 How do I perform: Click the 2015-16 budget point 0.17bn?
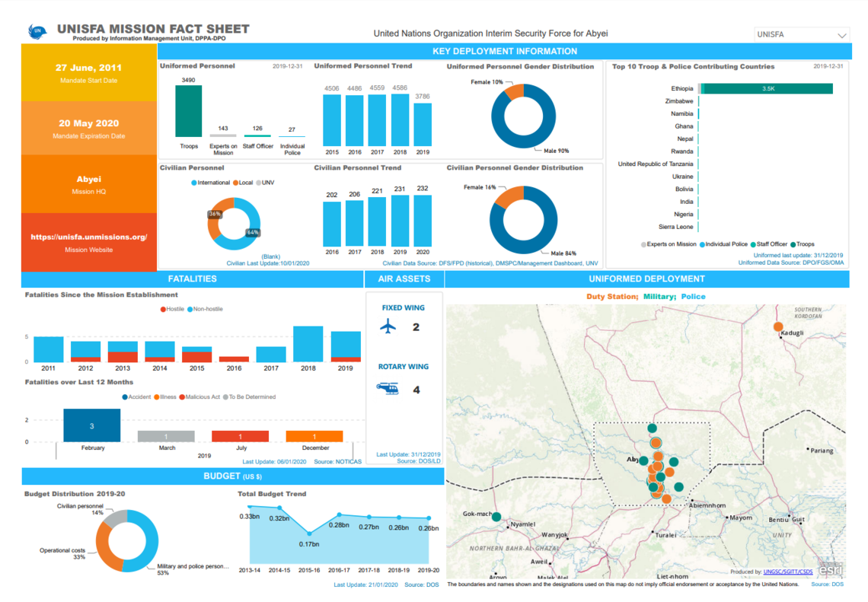[x=309, y=534]
